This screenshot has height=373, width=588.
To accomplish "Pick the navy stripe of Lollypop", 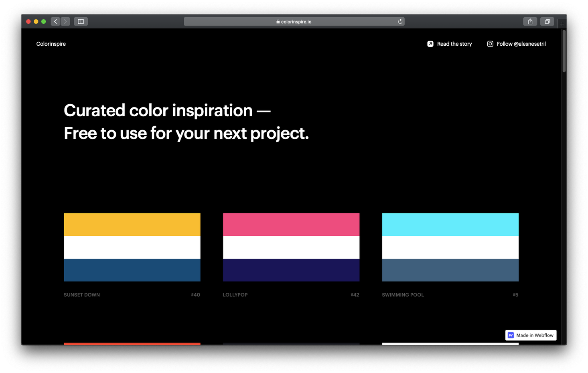I will pos(291,270).
